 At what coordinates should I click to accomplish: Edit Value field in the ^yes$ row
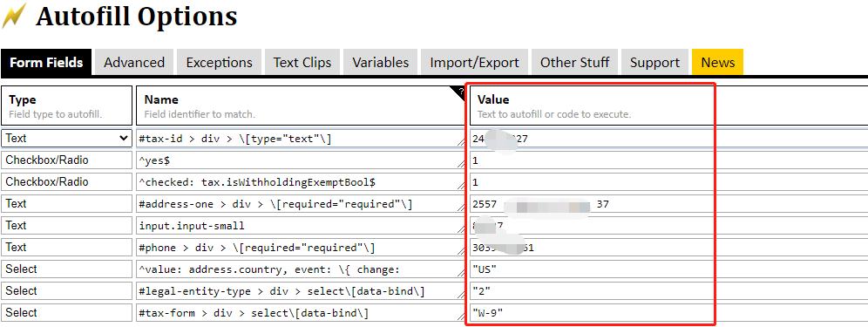[668, 160]
